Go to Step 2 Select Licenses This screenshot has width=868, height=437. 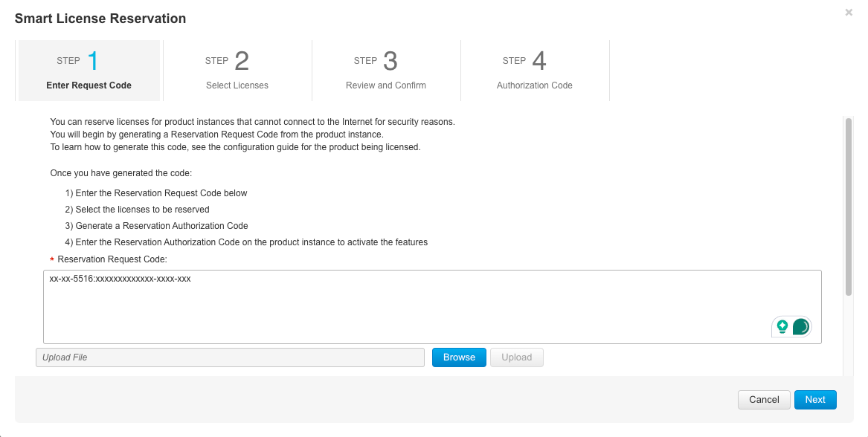[x=237, y=71]
